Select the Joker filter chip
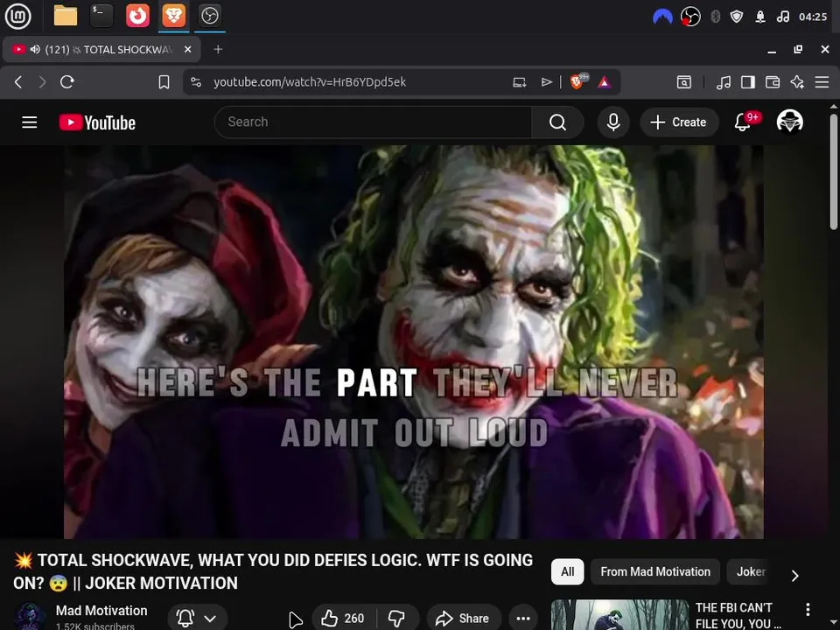Screen dimensions: 840x630 751,571
